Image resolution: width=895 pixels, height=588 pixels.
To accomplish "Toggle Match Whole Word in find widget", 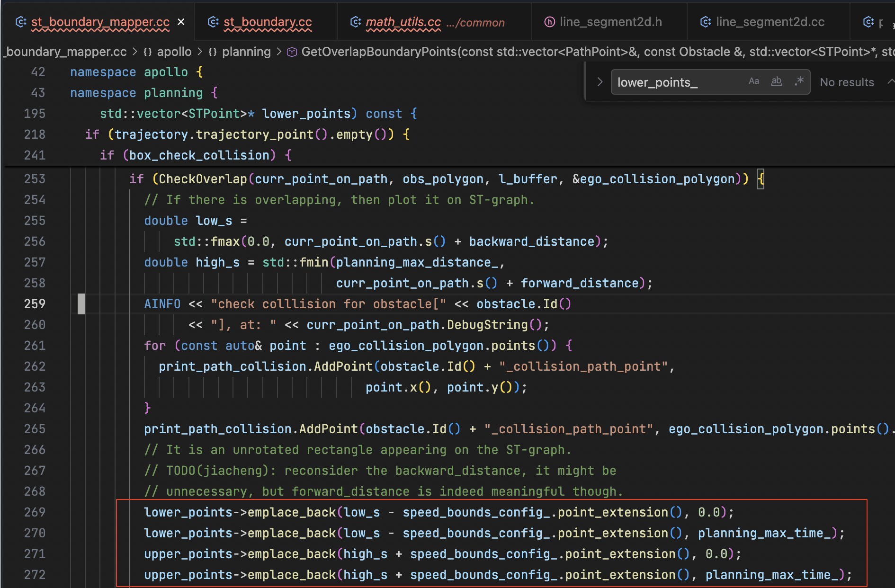I will (777, 81).
